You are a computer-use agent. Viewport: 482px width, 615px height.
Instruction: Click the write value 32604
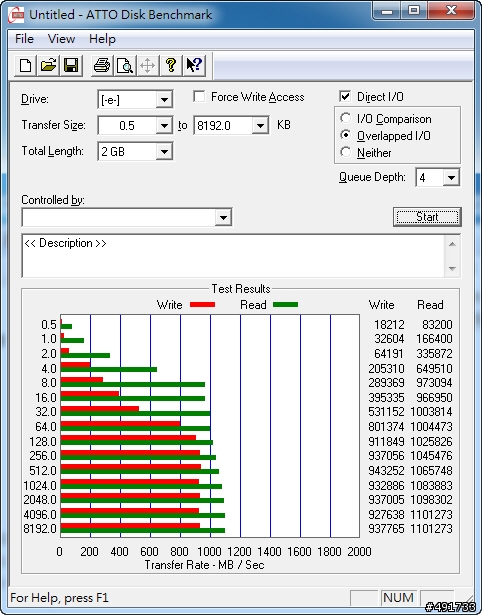[389, 338]
